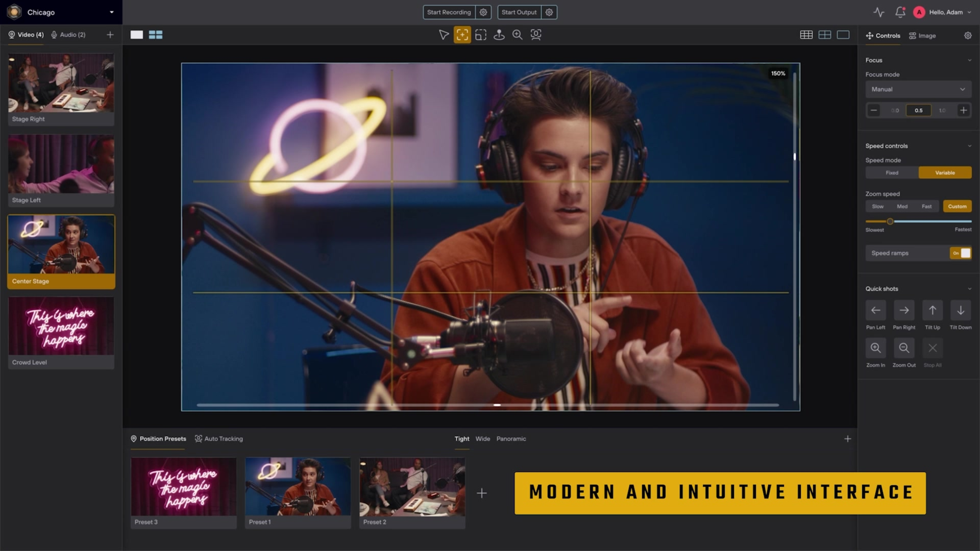The height and width of the screenshot is (551, 980).
Task: Click the Tilt Up quick shot arrow
Action: tap(932, 311)
